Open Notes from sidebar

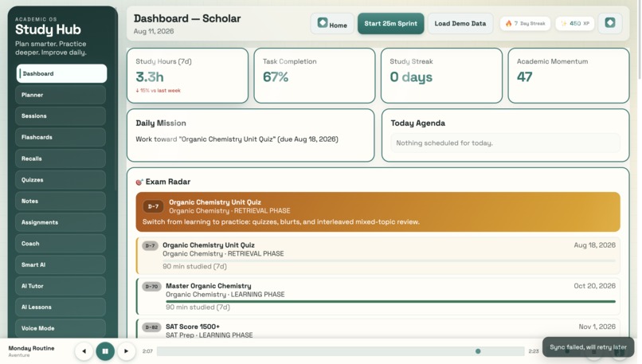(61, 201)
